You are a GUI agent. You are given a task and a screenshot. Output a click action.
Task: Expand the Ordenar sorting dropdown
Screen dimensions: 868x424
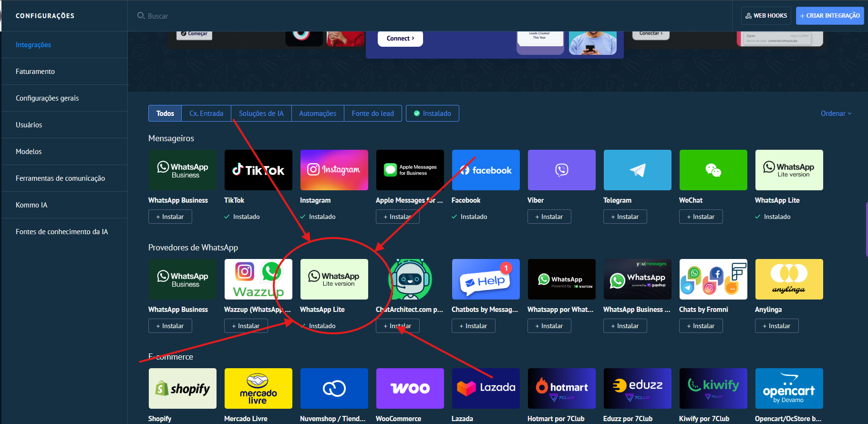coord(836,114)
